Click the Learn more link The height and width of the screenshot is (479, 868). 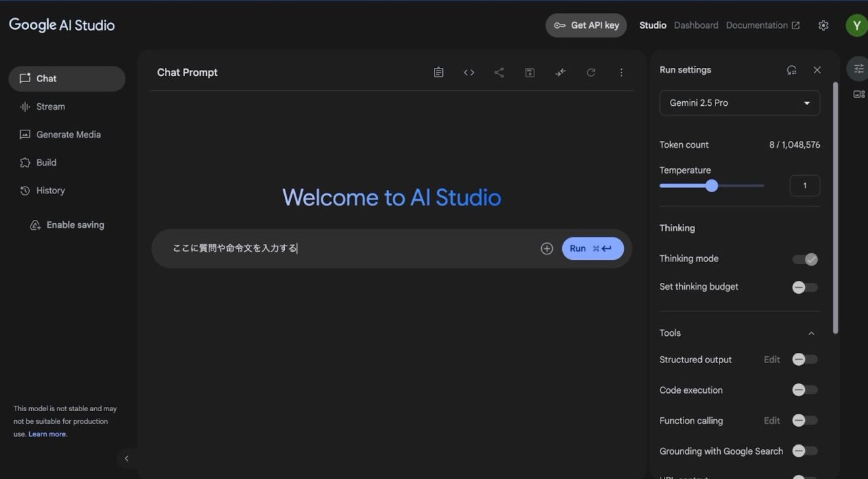click(x=47, y=434)
